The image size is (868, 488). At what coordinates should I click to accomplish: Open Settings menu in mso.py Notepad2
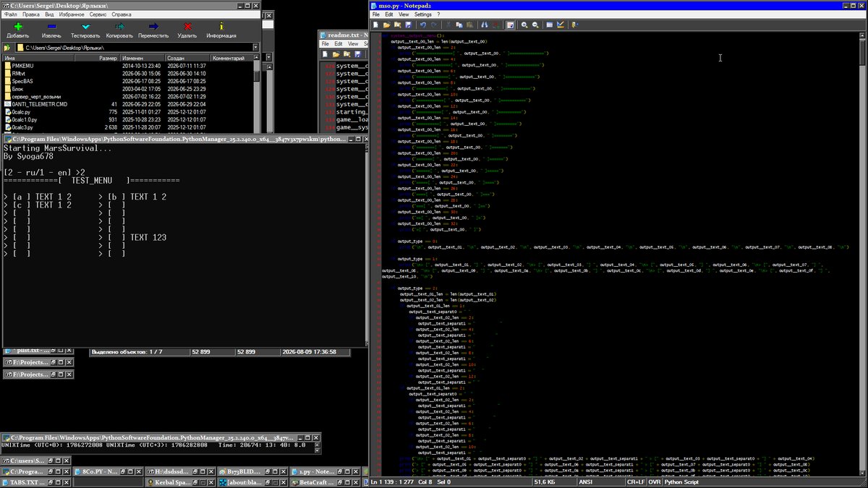[x=423, y=14]
